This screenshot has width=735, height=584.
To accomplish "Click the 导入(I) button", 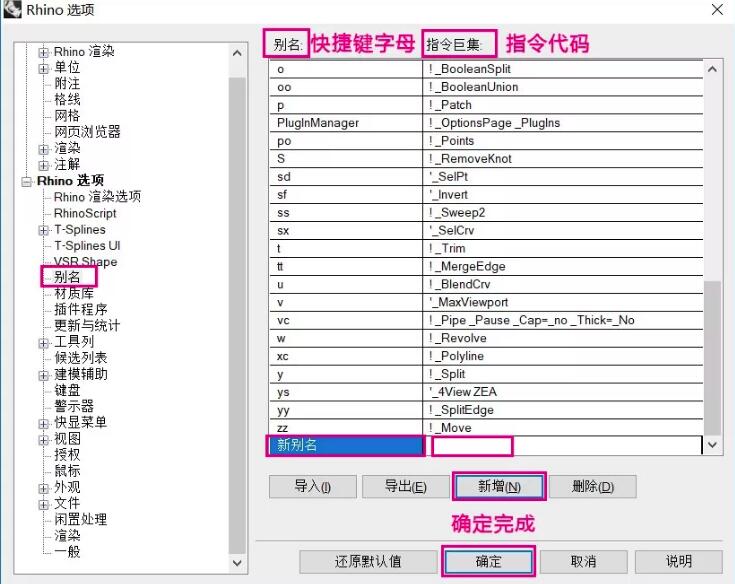I will pos(313,487).
